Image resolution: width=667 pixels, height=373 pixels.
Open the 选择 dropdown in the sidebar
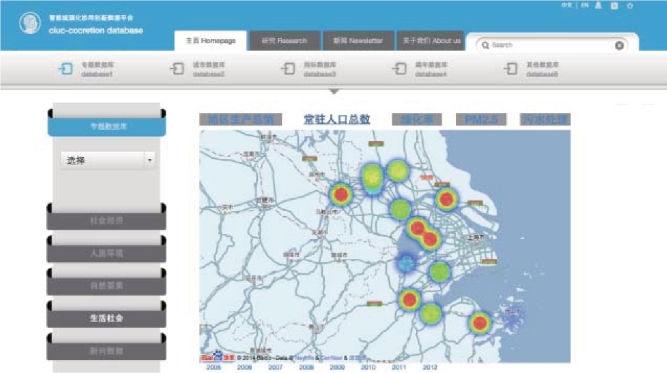coord(108,160)
